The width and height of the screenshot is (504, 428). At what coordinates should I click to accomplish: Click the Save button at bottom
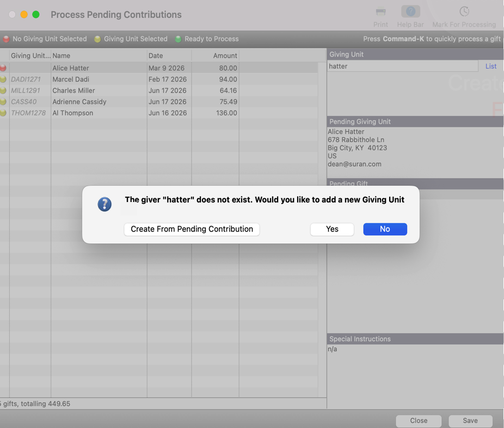click(x=470, y=420)
